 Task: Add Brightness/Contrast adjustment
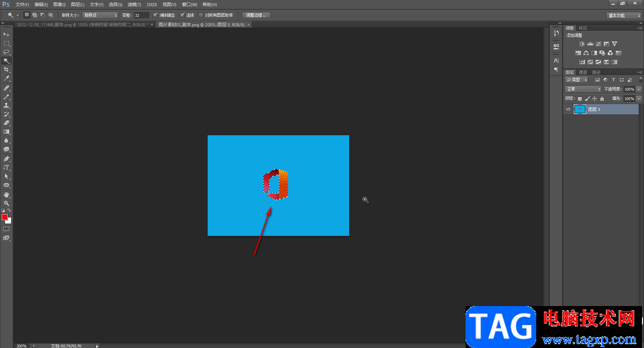tap(582, 44)
